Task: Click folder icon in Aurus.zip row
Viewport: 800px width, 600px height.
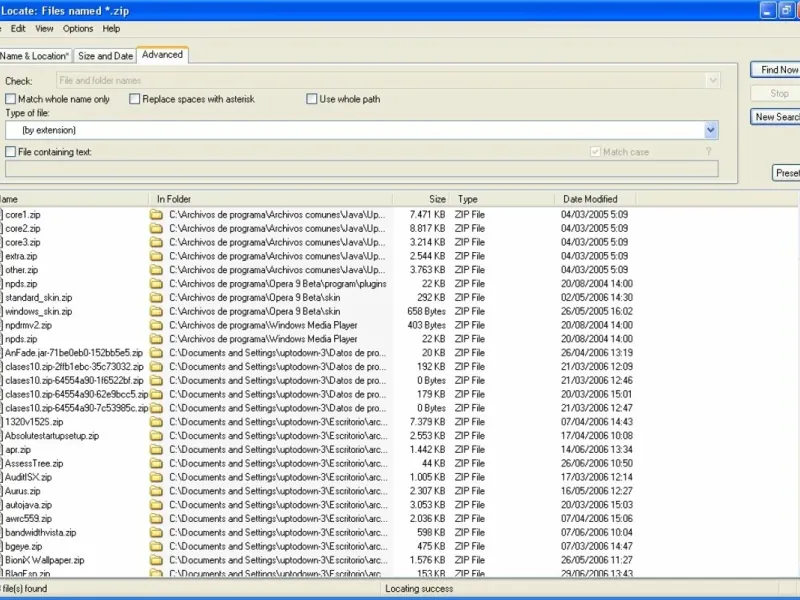Action: [156, 491]
